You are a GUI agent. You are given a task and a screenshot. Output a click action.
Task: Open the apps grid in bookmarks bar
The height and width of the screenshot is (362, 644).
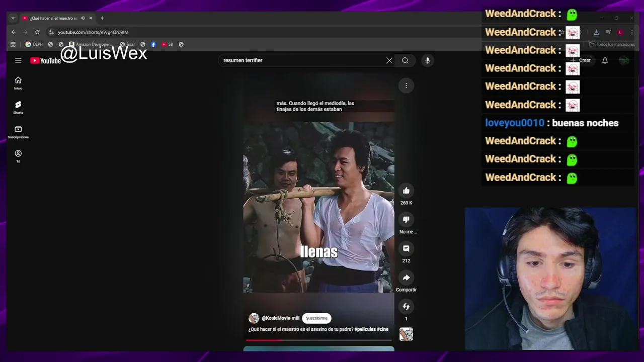13,44
